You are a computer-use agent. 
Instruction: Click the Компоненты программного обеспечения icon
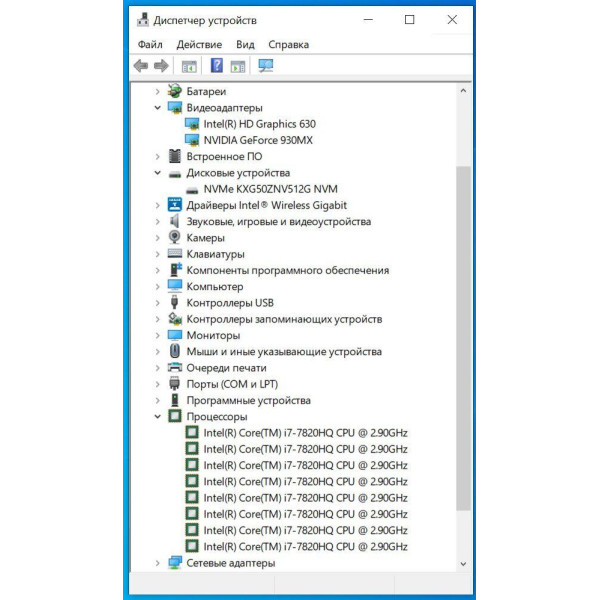coord(176,270)
